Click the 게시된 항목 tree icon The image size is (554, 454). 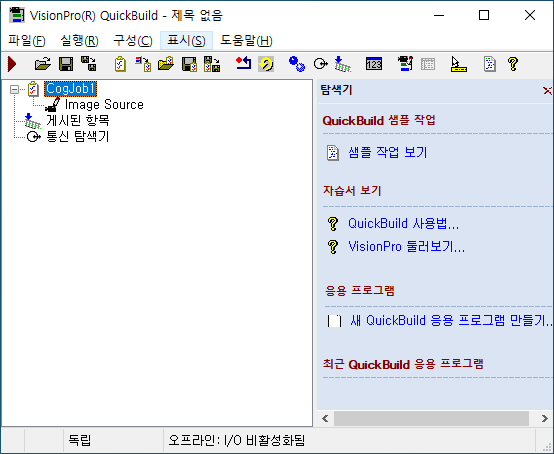33,121
